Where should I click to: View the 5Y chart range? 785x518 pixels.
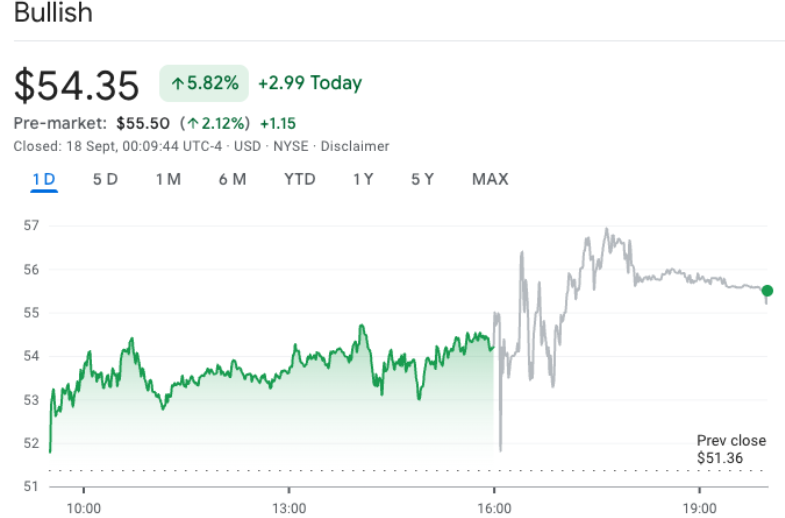[x=423, y=179]
